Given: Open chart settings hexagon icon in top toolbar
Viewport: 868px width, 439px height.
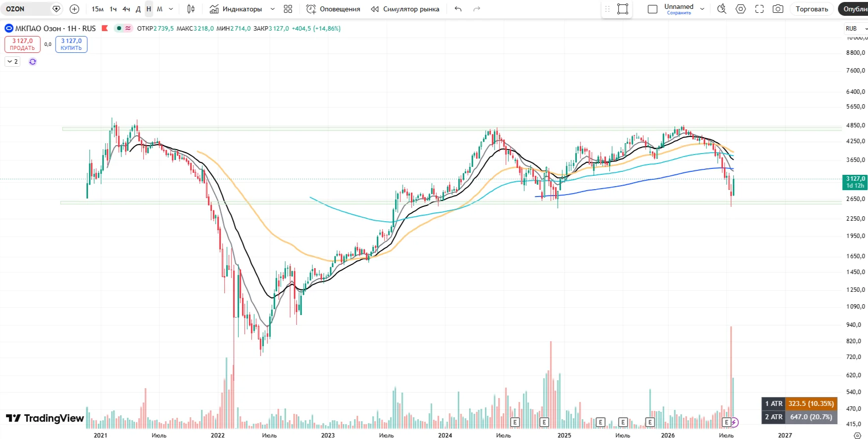Looking at the screenshot, I should [741, 9].
